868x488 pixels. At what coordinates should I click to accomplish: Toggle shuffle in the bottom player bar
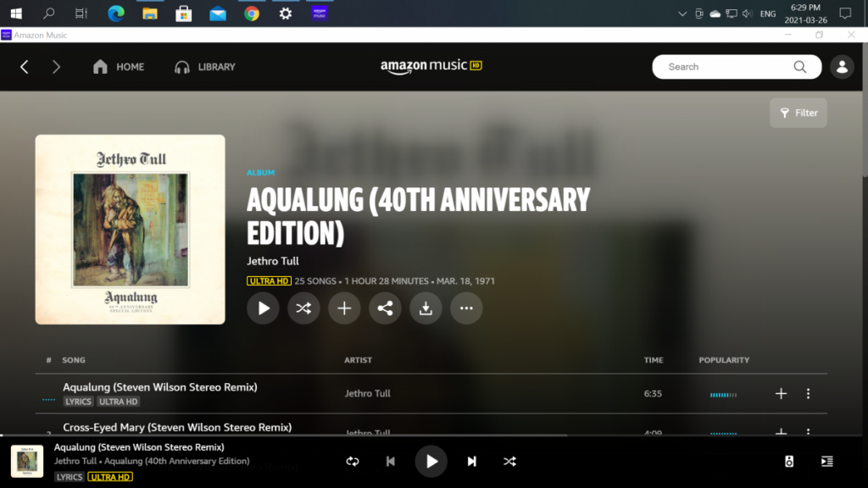[x=509, y=462]
